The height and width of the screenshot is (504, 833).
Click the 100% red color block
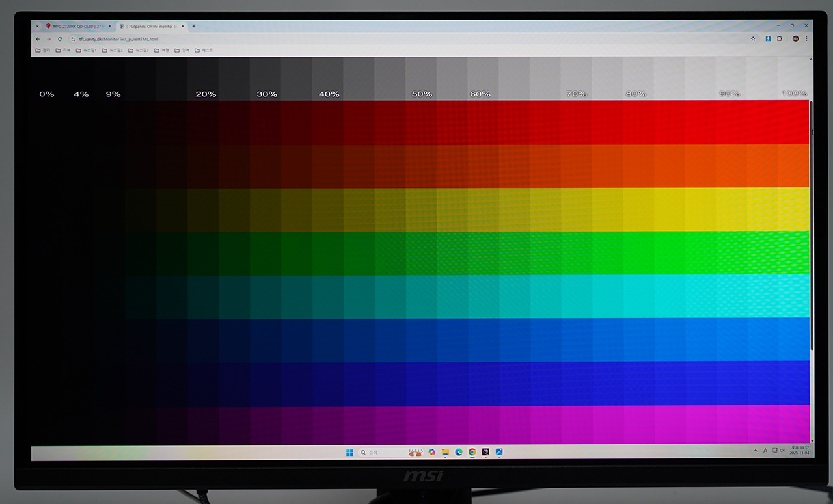(x=793, y=122)
